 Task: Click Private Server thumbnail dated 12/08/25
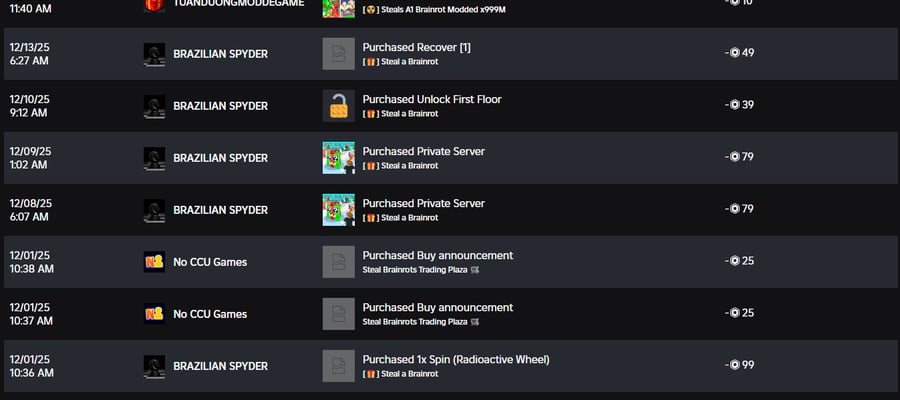point(339,210)
